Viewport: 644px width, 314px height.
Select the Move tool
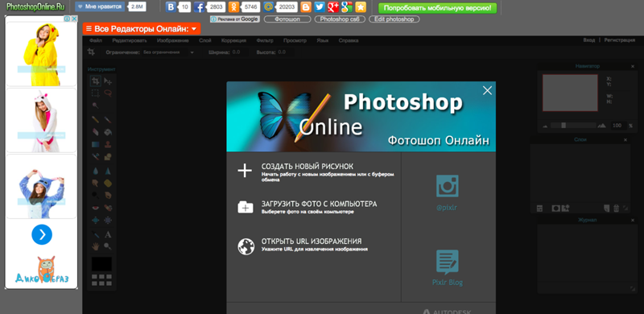pyautogui.click(x=108, y=81)
